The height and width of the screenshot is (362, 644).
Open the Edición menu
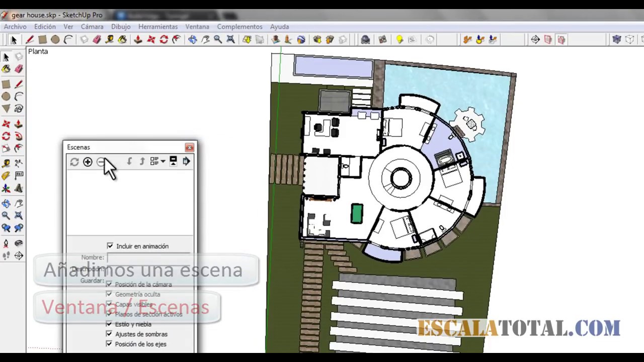[45, 27]
